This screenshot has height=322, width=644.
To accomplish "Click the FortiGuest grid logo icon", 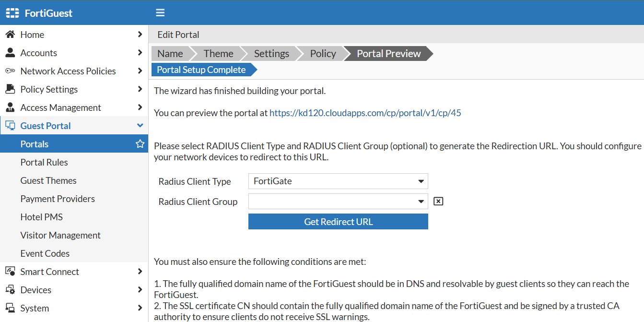I will tap(12, 12).
